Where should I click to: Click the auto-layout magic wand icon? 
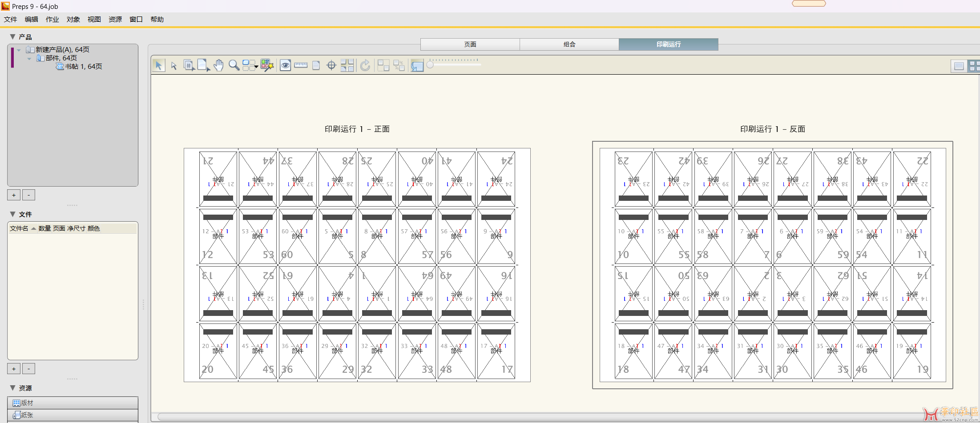267,65
